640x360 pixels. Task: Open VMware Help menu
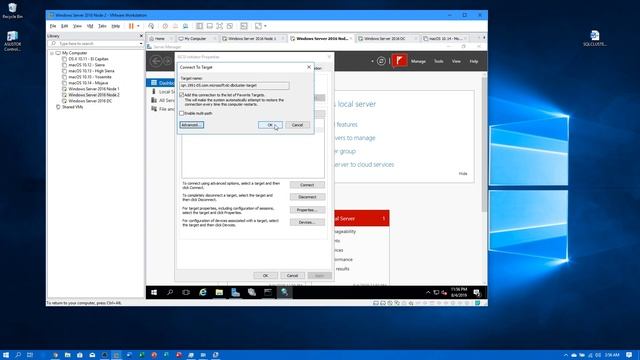click(x=116, y=26)
